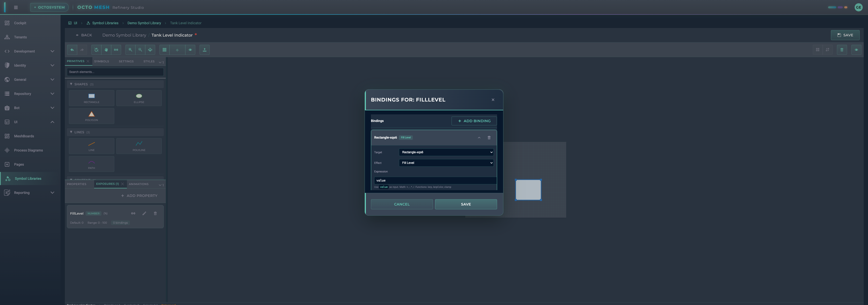
Task: Open the Effect dropdown showing Fill Level
Action: [x=446, y=163]
